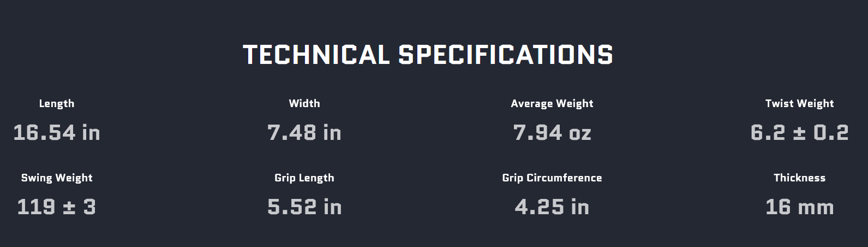Select the 16.54 in length value
The width and height of the screenshot is (868, 247).
[57, 133]
